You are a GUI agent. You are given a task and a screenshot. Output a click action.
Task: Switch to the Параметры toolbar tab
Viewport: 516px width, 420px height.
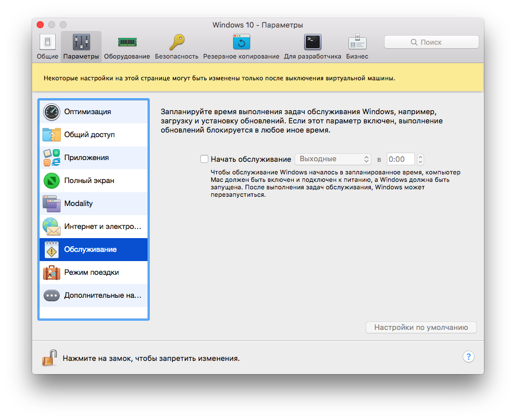pos(81,46)
